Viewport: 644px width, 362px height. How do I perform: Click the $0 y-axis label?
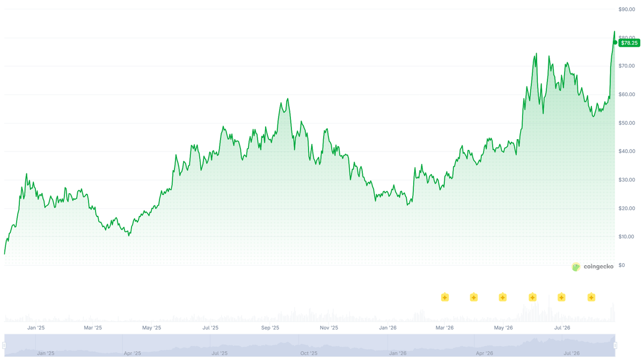(621, 265)
